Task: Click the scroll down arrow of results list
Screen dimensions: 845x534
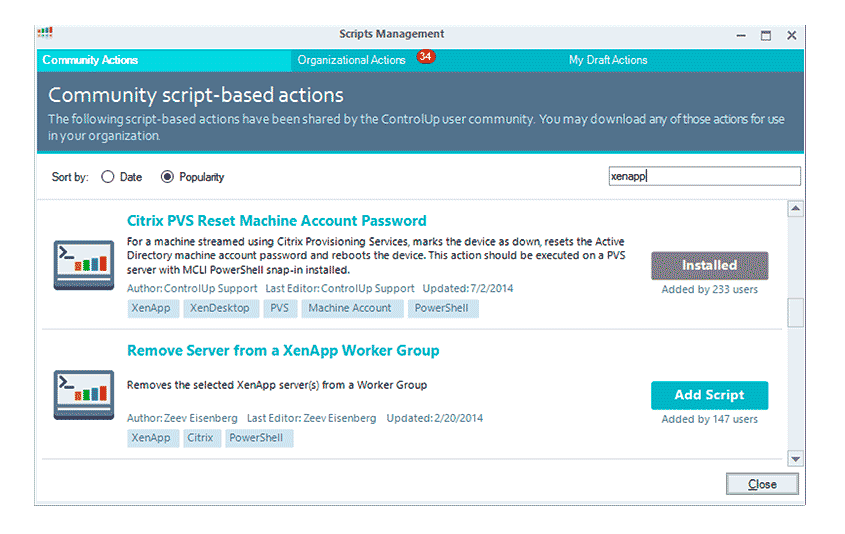Action: click(x=795, y=459)
